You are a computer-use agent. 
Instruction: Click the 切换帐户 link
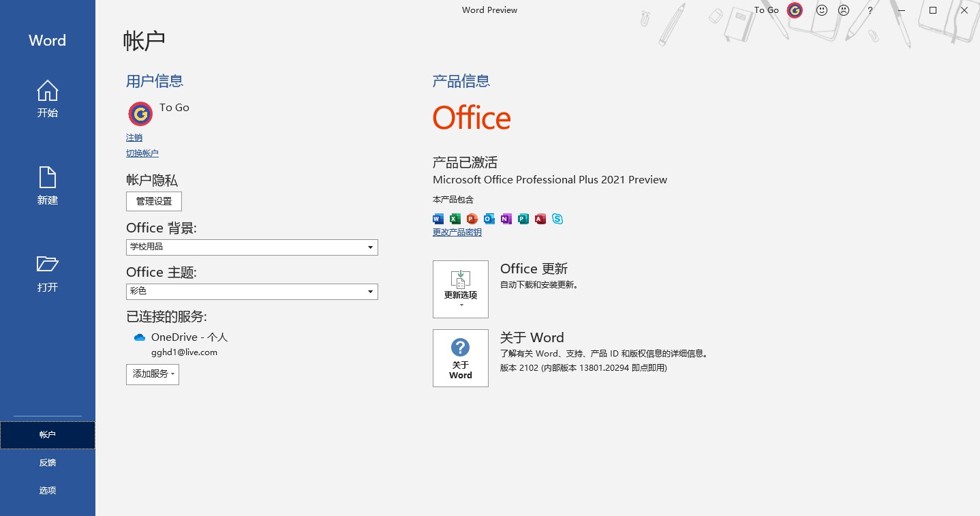click(x=142, y=154)
